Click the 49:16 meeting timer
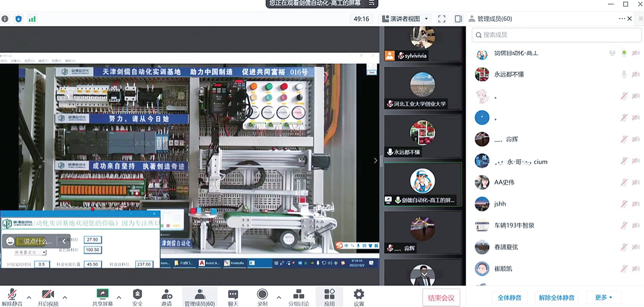Image resolution: width=644 pixels, height=307 pixels. pos(361,19)
